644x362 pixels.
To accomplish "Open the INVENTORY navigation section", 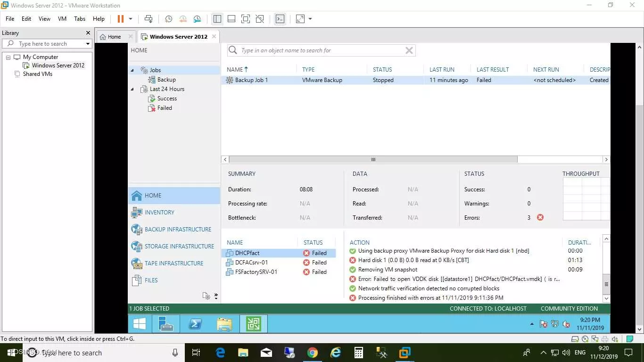I will coord(174,213).
